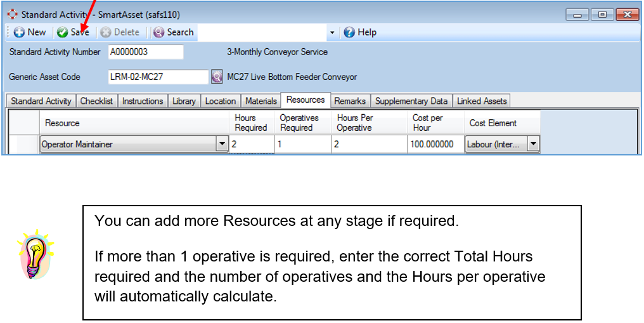Switch to the Standard Activity tab

click(41, 101)
